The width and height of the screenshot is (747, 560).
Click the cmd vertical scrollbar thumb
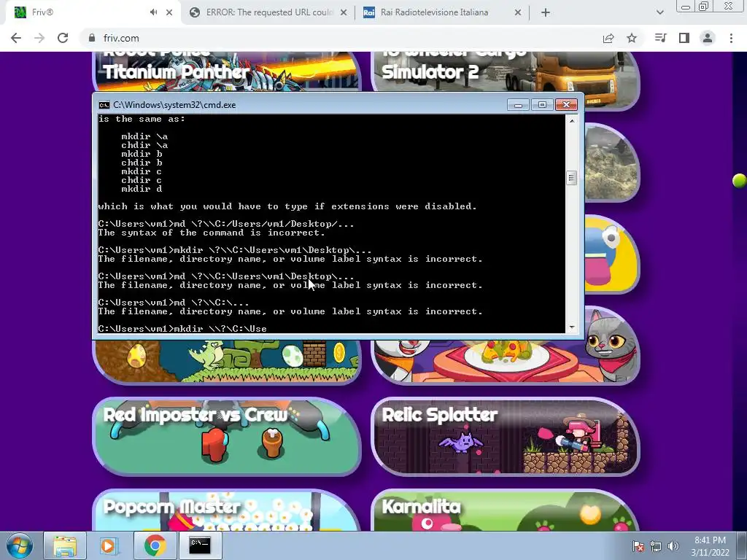(572, 178)
